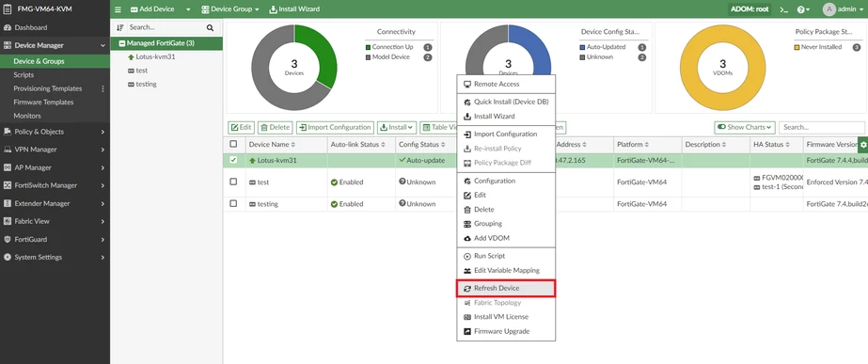
Task: Click the ADOM: root selector
Action: click(x=750, y=9)
